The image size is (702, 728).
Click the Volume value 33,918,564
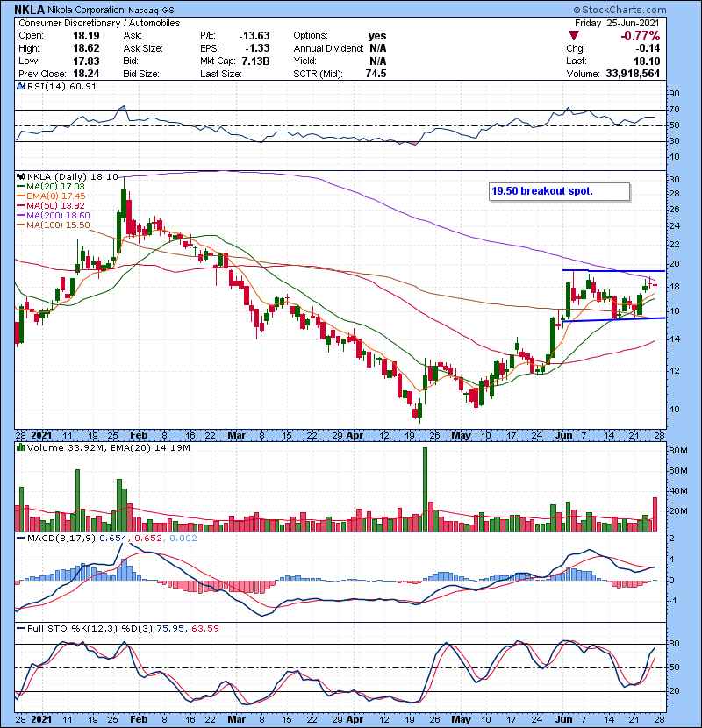[x=633, y=74]
